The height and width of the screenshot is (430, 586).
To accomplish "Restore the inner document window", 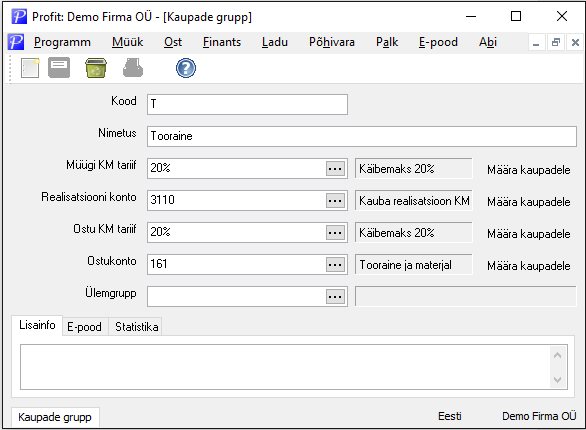I will pos(556,42).
